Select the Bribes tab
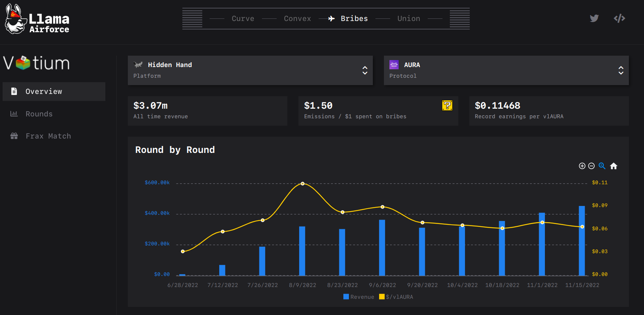This screenshot has height=315, width=644. pyautogui.click(x=354, y=18)
